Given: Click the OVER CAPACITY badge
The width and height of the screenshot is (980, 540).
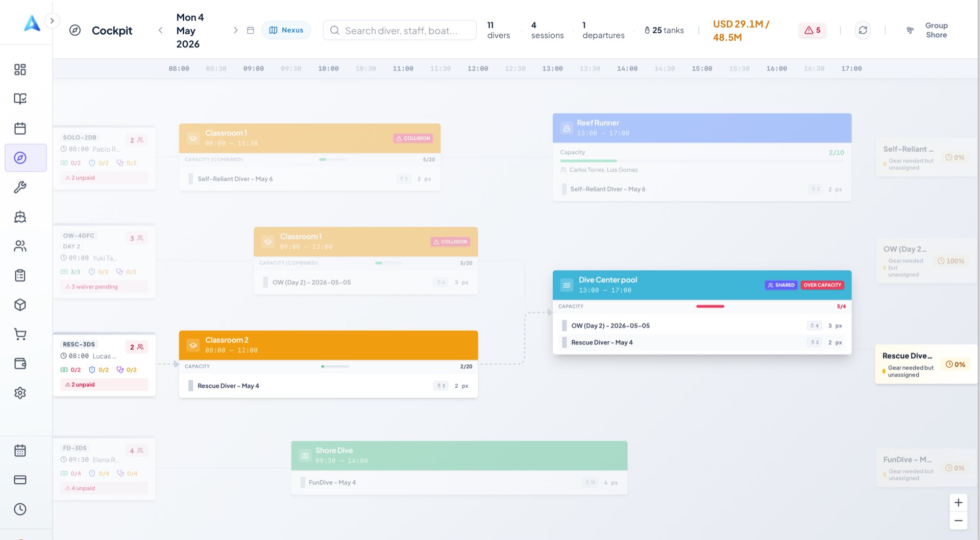Looking at the screenshot, I should coord(822,285).
